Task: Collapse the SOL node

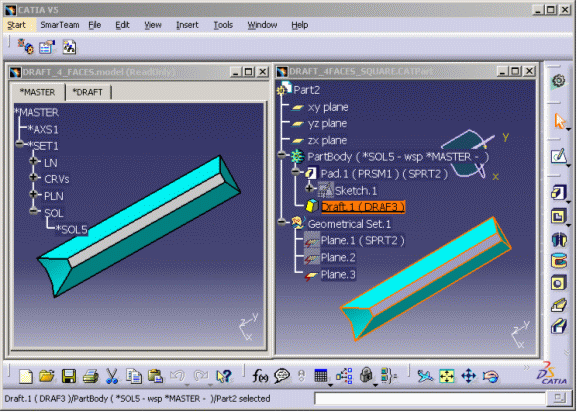Action: point(34,211)
